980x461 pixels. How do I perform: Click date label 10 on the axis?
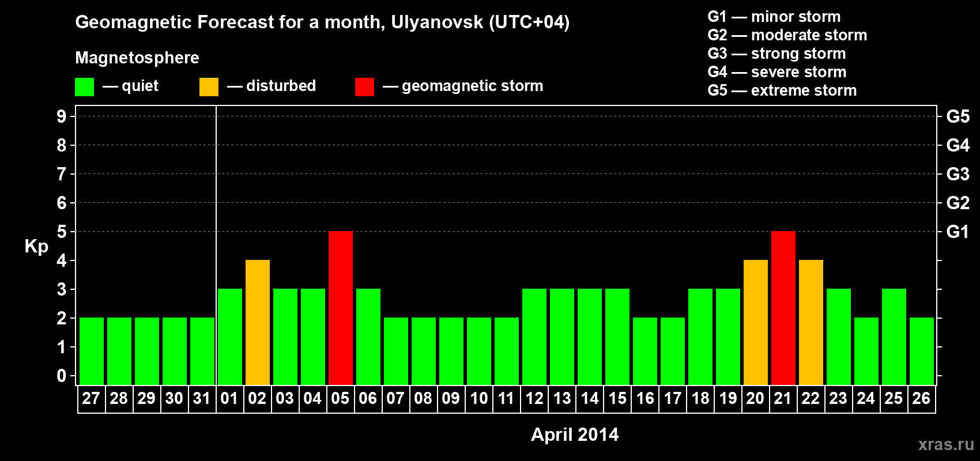[478, 399]
